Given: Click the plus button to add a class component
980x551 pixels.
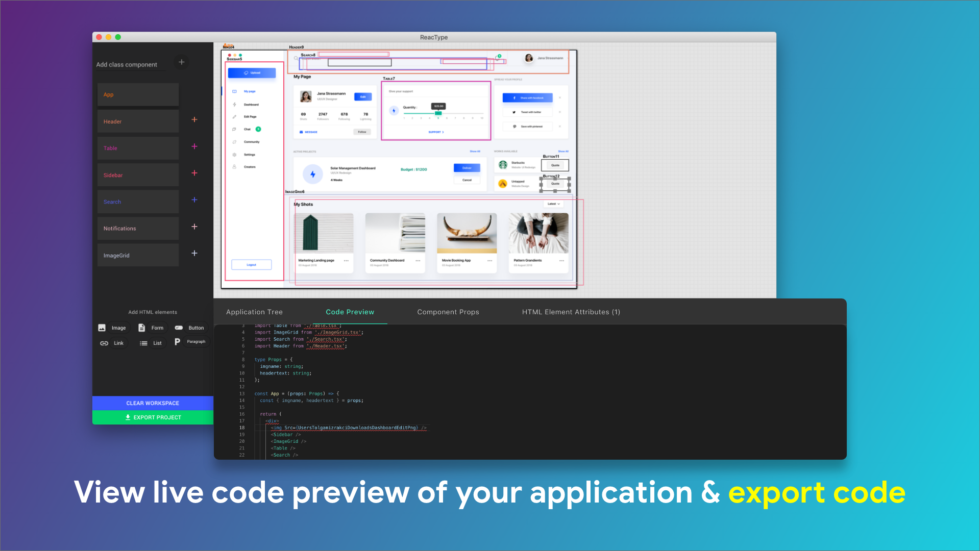Looking at the screenshot, I should (181, 62).
